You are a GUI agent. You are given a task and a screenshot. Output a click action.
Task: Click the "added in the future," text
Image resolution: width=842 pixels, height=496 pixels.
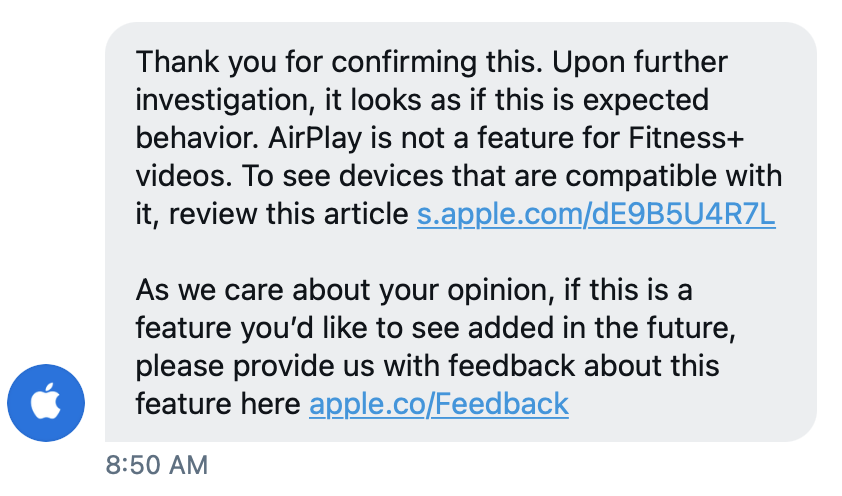click(601, 328)
